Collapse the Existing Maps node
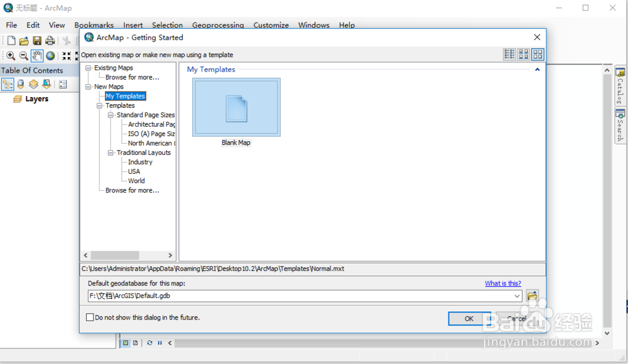Screen dimensions: 628x364 (x=88, y=68)
